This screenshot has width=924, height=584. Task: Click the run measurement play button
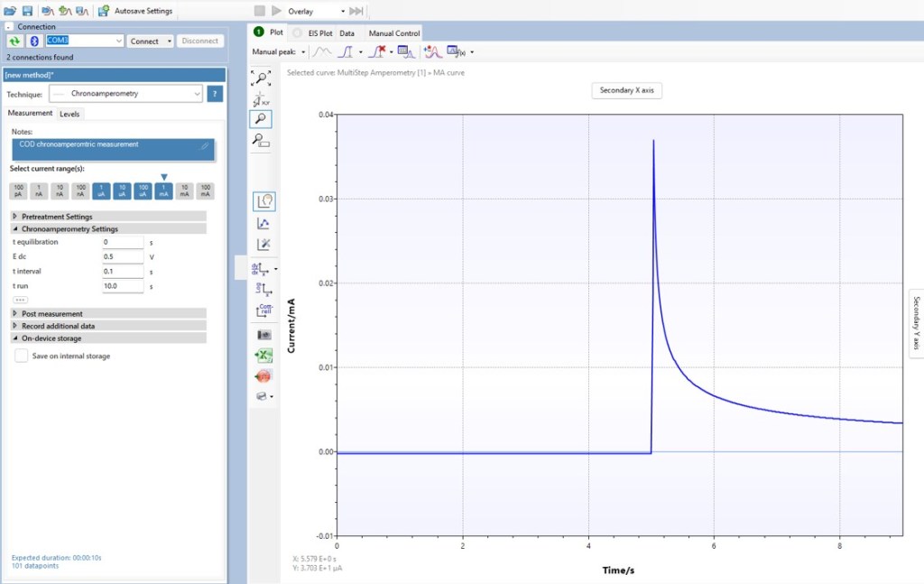point(276,11)
